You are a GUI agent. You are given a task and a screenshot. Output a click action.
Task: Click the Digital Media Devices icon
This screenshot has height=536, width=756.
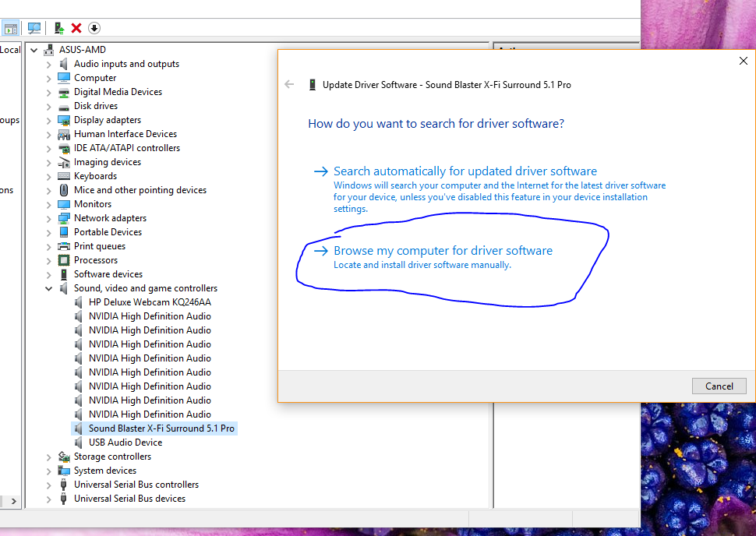64,92
